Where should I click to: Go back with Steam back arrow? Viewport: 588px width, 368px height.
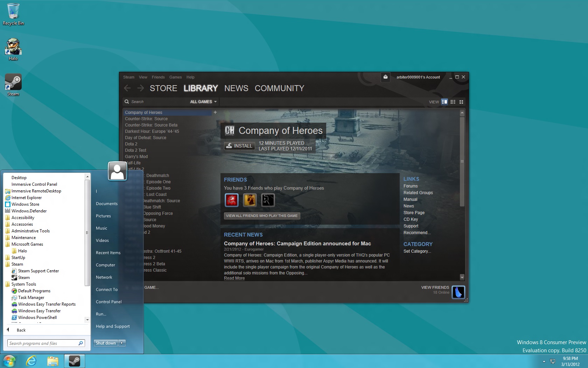coord(127,88)
